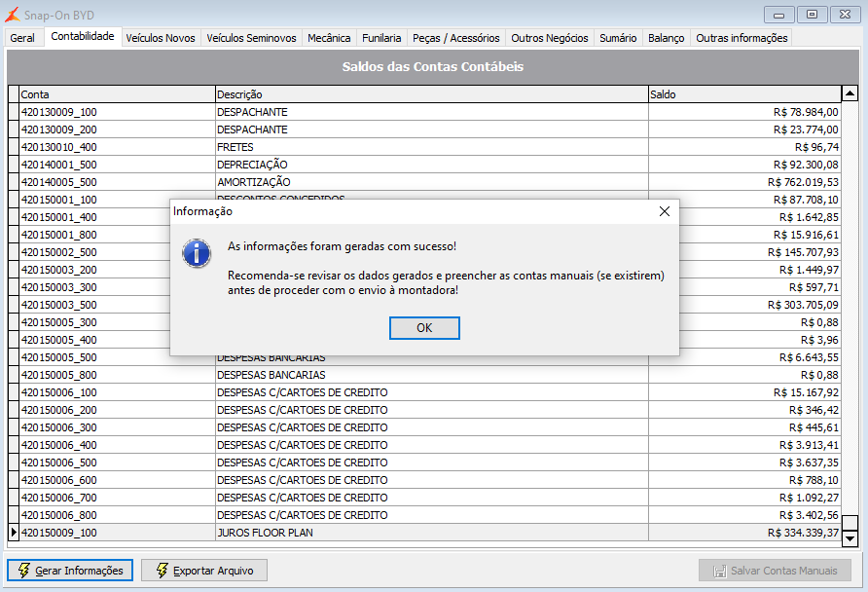Select the AMORTIZAÇÃO description cell

(x=432, y=182)
